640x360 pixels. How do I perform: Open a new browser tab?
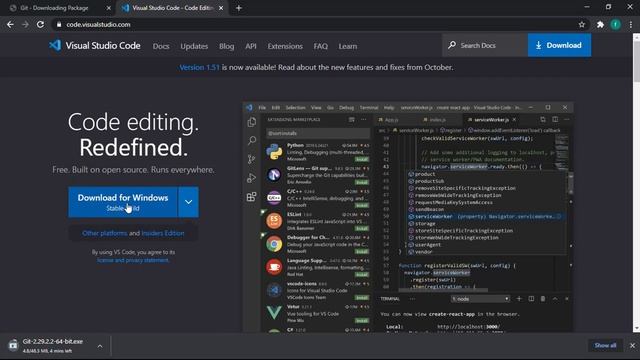click(x=239, y=8)
